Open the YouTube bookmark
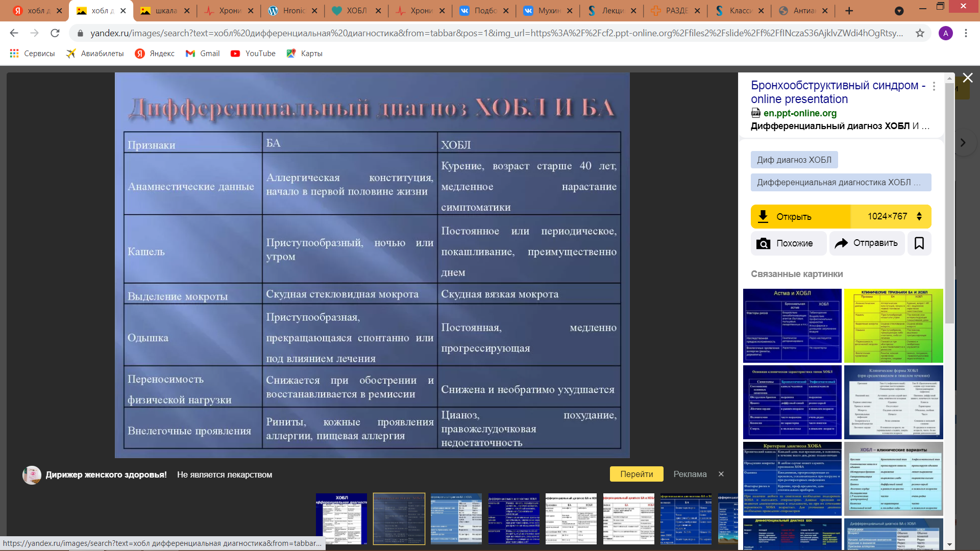The width and height of the screenshot is (980, 551). (253, 54)
